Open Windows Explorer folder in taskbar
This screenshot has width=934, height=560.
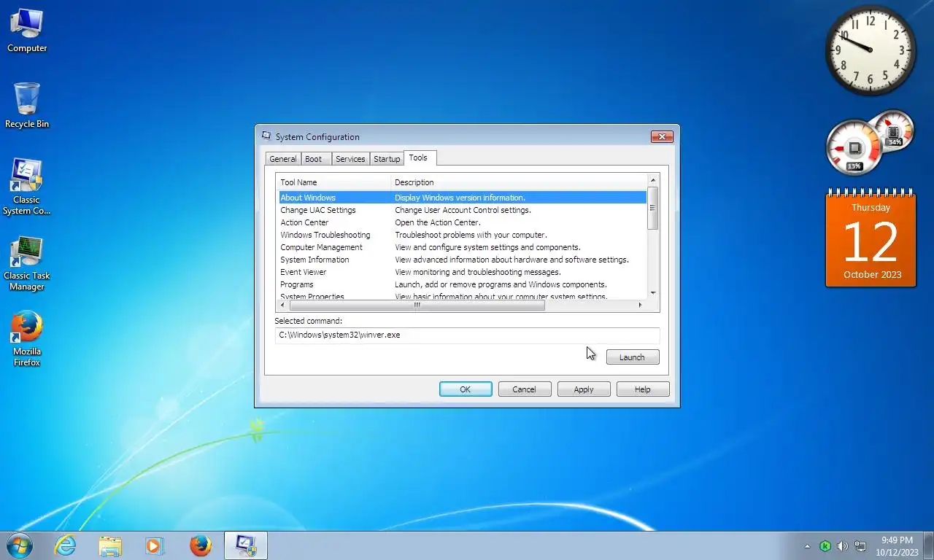[x=110, y=545]
